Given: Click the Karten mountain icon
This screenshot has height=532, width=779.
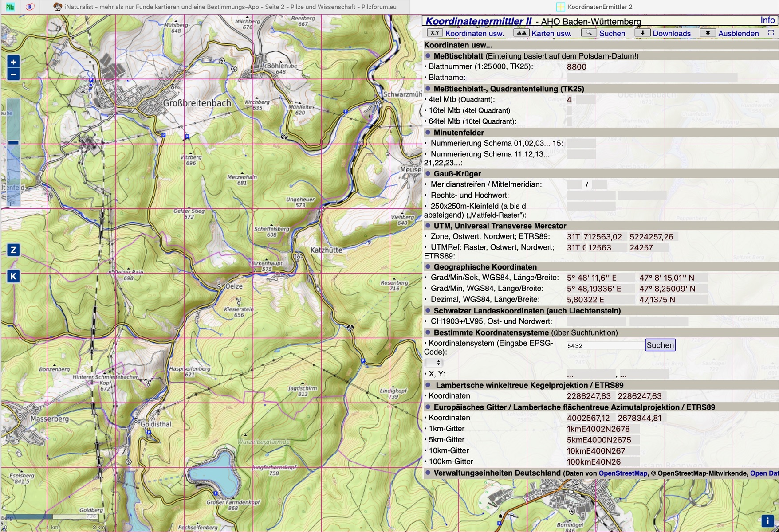Looking at the screenshot, I should tap(521, 33).
